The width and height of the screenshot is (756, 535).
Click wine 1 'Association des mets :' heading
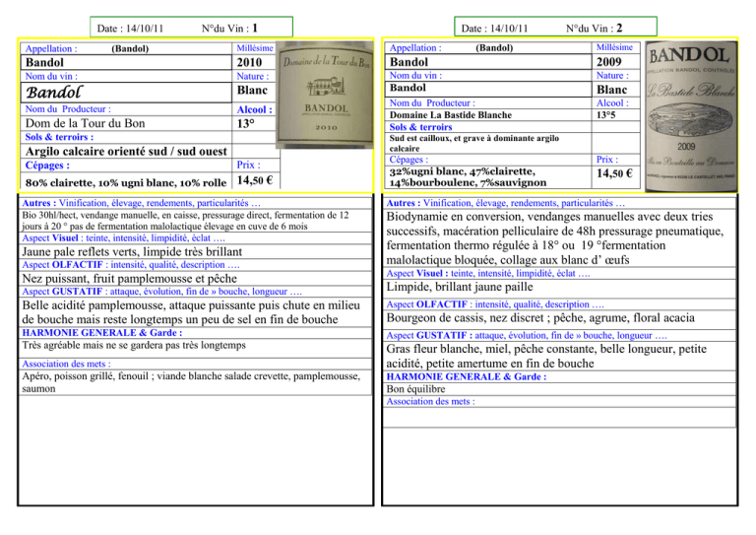66,364
